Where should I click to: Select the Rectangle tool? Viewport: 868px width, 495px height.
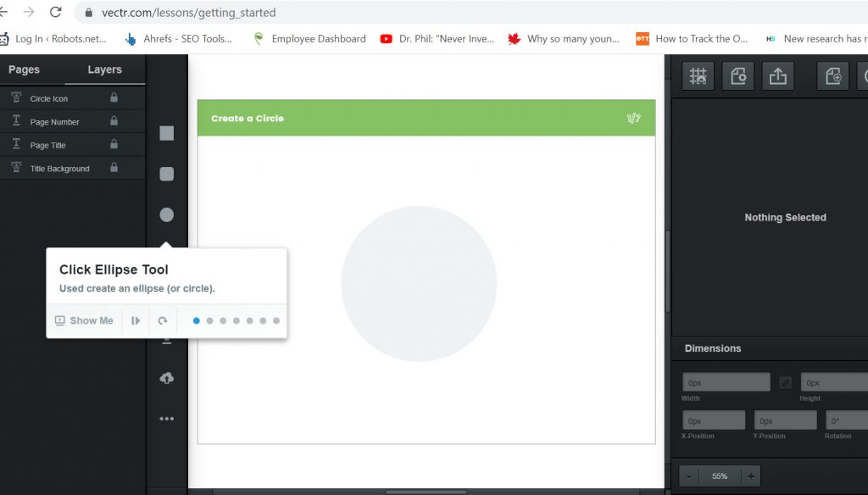coord(166,133)
